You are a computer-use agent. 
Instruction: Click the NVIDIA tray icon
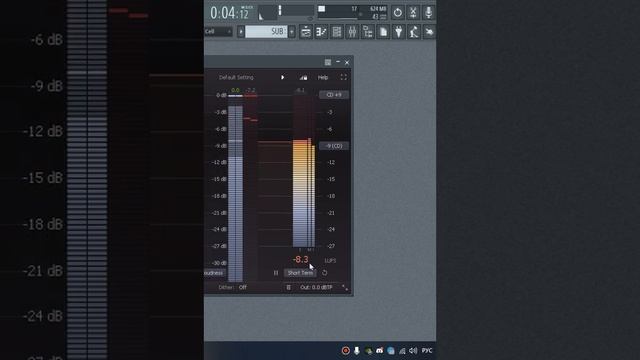pyautogui.click(x=368, y=351)
